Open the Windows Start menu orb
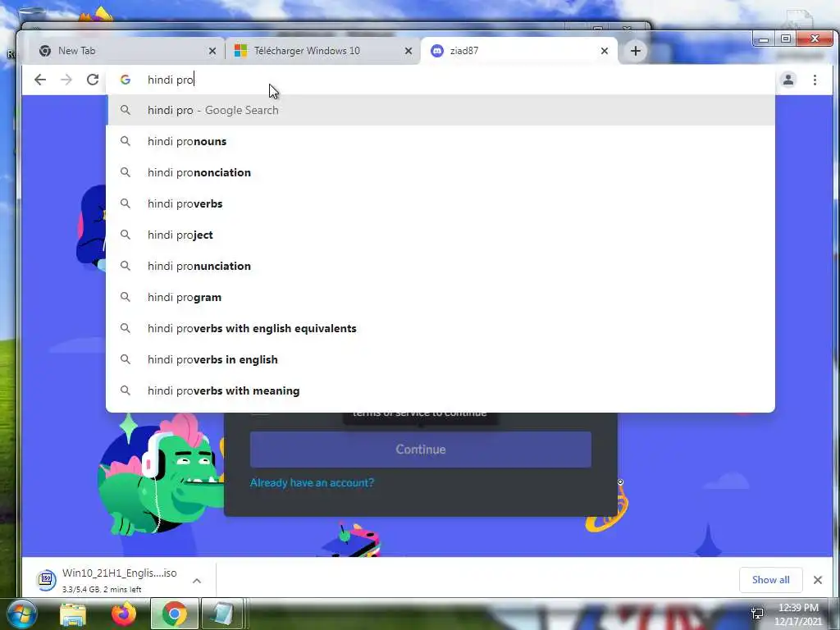This screenshot has height=630, width=840. tap(21, 614)
